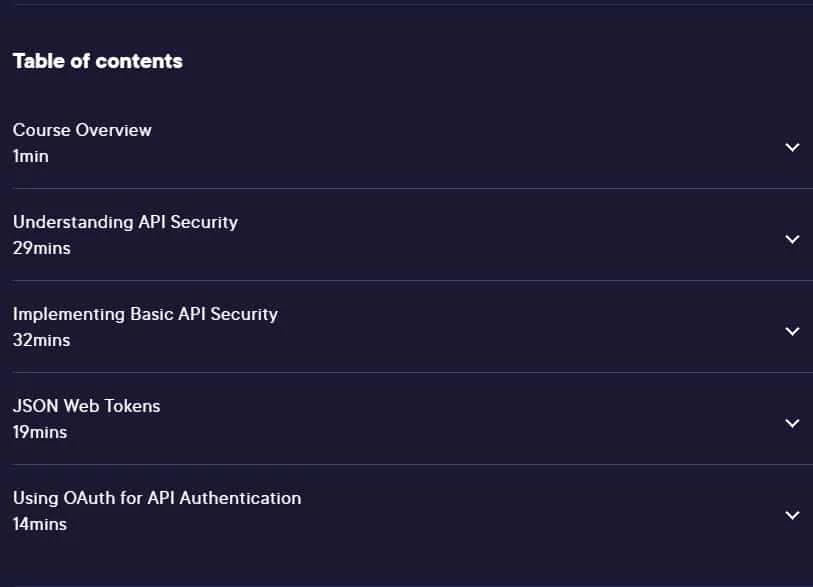The height and width of the screenshot is (587, 813).
Task: Select the 32mins duration label
Action: [x=41, y=340]
